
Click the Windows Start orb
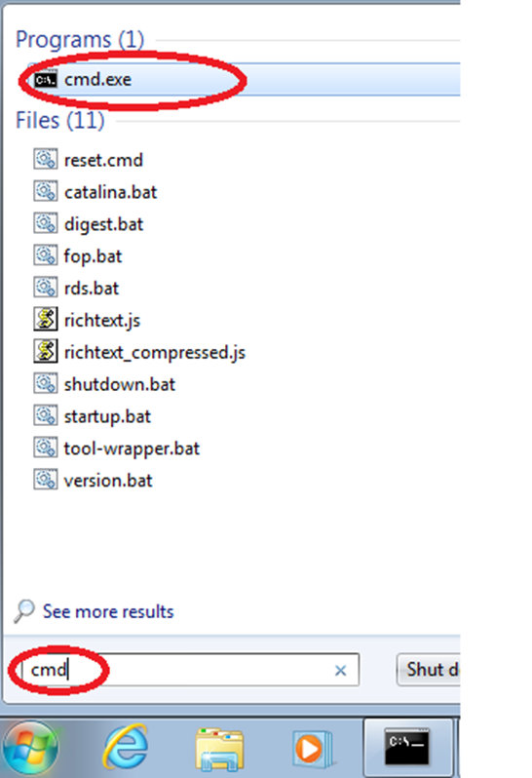point(30,748)
